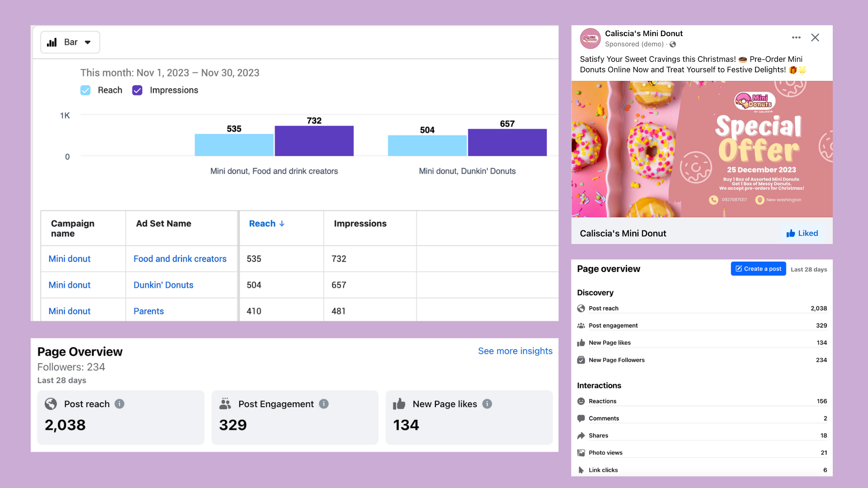The height and width of the screenshot is (488, 868).
Task: Click the globe icon beside Sponsored label
Action: coord(673,44)
